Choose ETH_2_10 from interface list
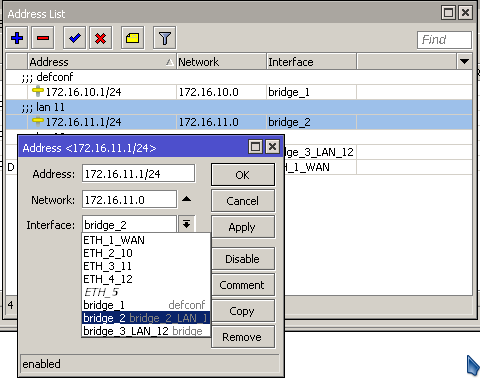Image resolution: width=480 pixels, height=379 pixels. 146,253
